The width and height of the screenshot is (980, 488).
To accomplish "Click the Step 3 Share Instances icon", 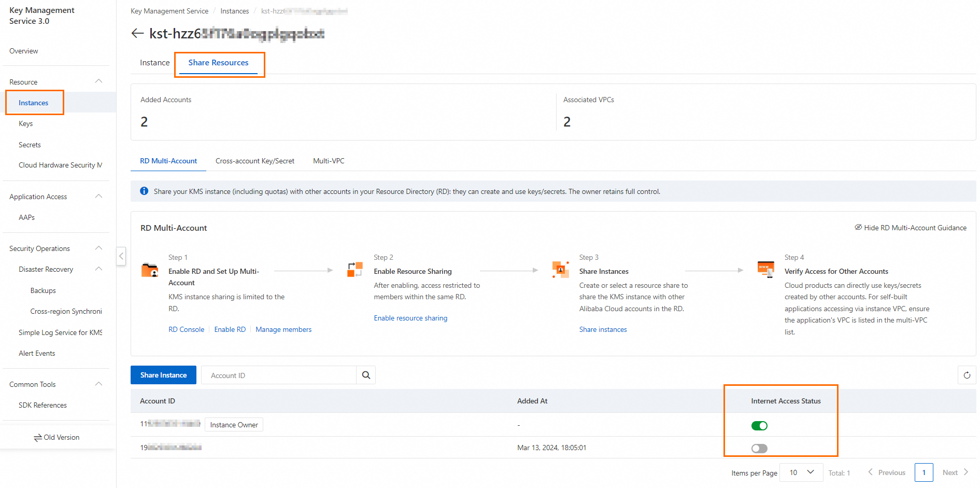I will pos(560,270).
